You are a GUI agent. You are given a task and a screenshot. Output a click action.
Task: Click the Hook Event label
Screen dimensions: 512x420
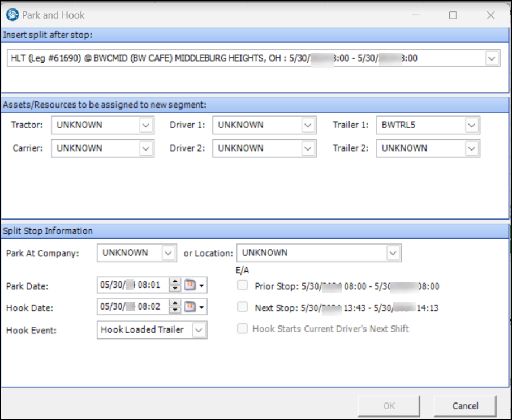[31, 331]
